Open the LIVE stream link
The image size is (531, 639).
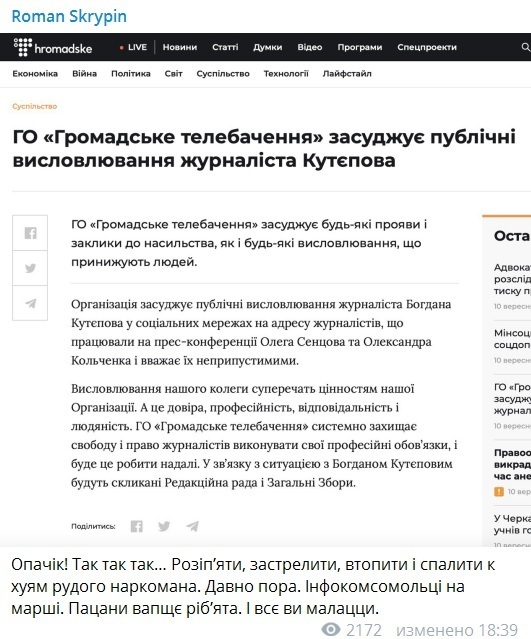point(133,47)
